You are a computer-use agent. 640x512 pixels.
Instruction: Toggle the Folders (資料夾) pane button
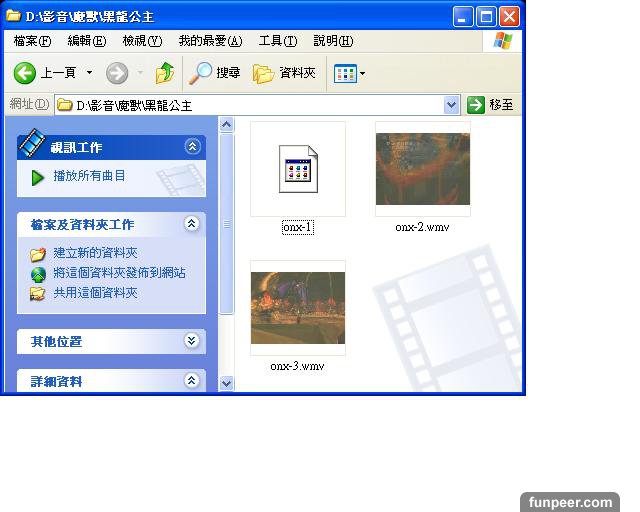point(284,73)
